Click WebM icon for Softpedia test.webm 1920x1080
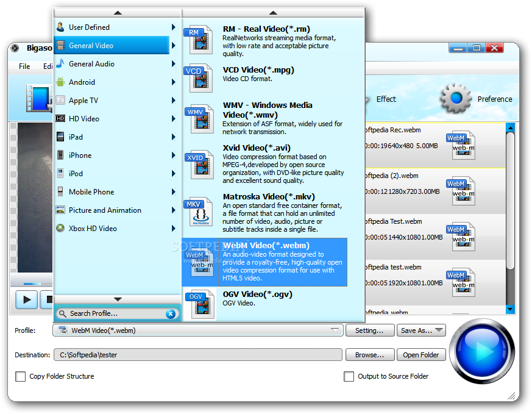This screenshot has width=532, height=414. click(461, 283)
